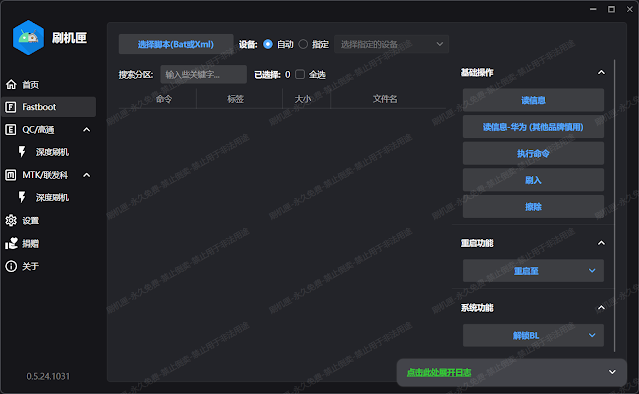Click the 刷入 flash button
The width and height of the screenshot is (639, 394).
tap(533, 180)
